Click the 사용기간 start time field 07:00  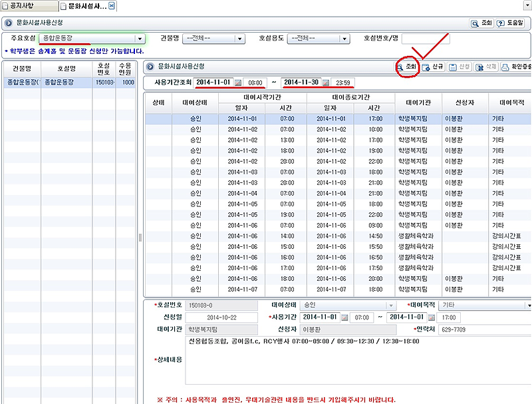point(362,317)
